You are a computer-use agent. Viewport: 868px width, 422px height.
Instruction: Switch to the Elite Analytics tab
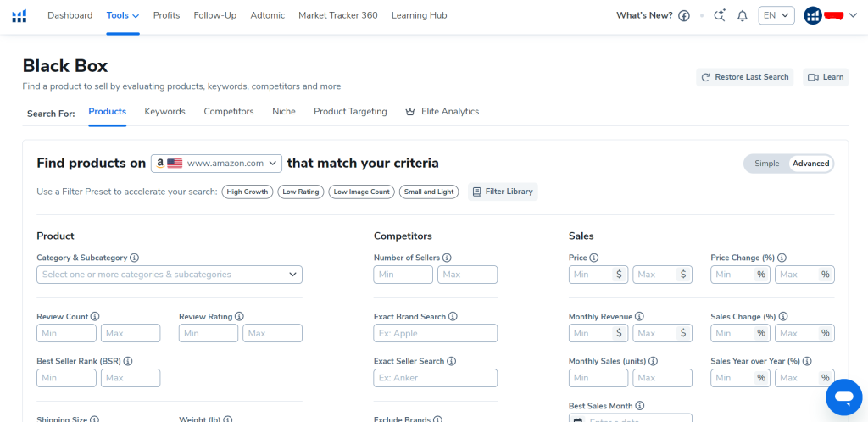click(442, 112)
